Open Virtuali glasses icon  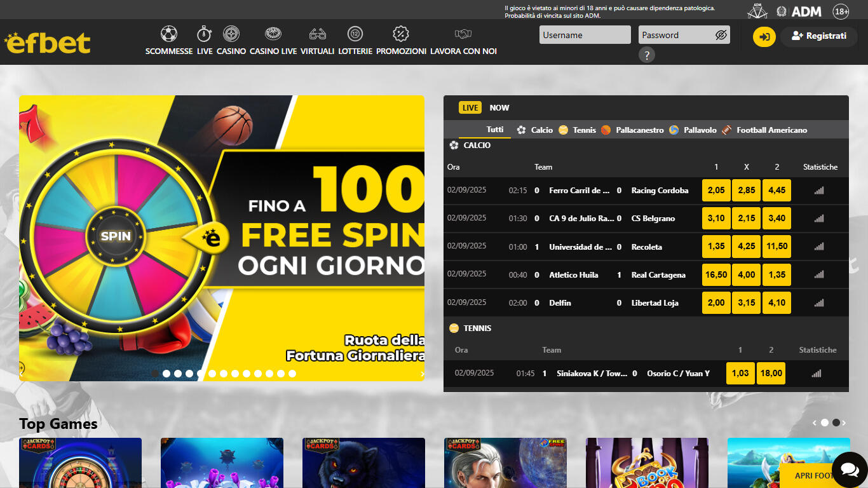[318, 34]
